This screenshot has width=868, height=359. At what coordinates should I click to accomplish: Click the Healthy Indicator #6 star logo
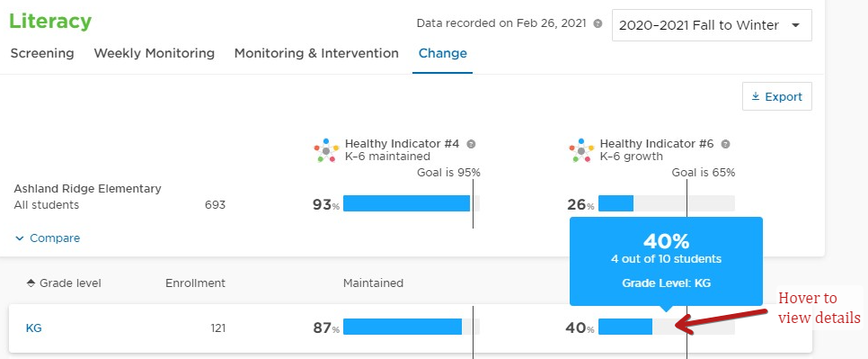tap(581, 150)
